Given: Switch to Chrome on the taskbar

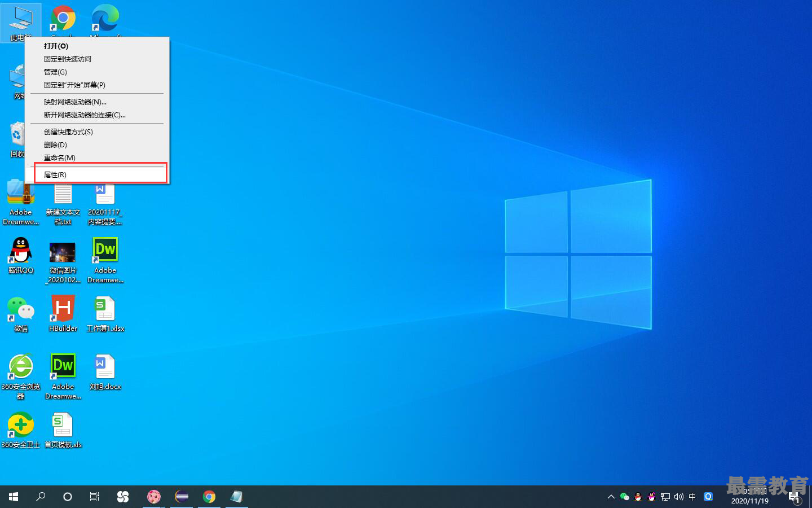Looking at the screenshot, I should coord(209,497).
